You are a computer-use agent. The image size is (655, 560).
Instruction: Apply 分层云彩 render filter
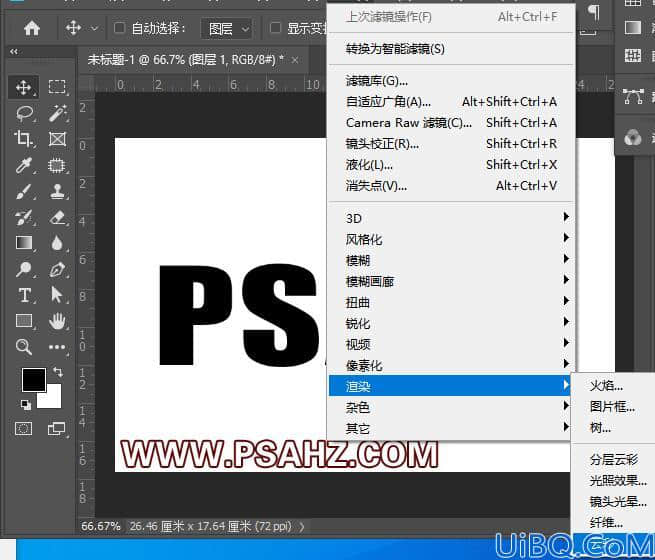(613, 459)
